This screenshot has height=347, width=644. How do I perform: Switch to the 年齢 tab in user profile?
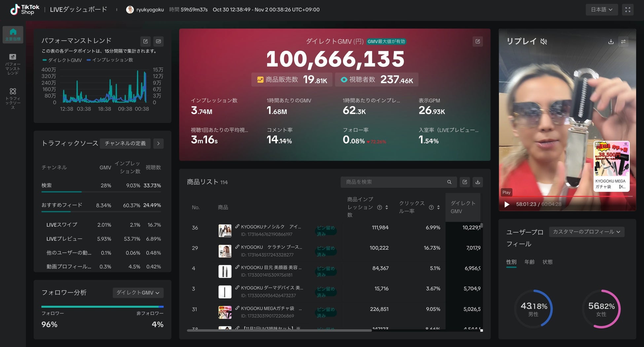[529, 262]
